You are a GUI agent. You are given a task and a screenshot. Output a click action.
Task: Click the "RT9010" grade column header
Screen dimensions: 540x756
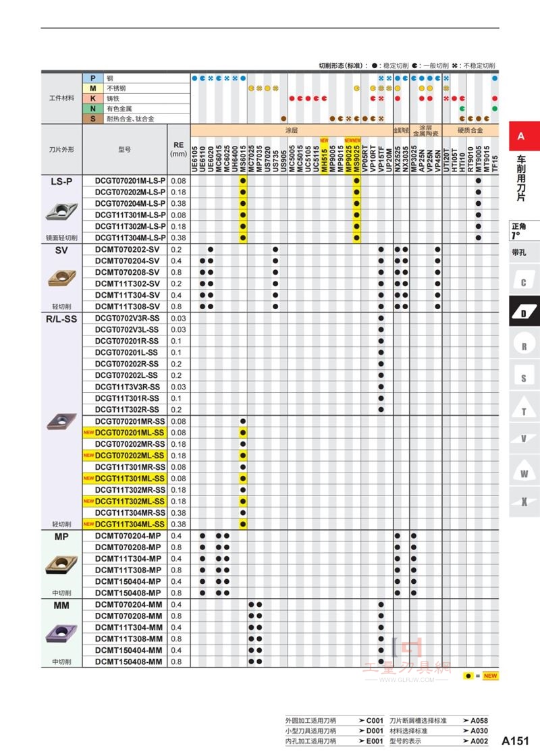[x=470, y=159]
